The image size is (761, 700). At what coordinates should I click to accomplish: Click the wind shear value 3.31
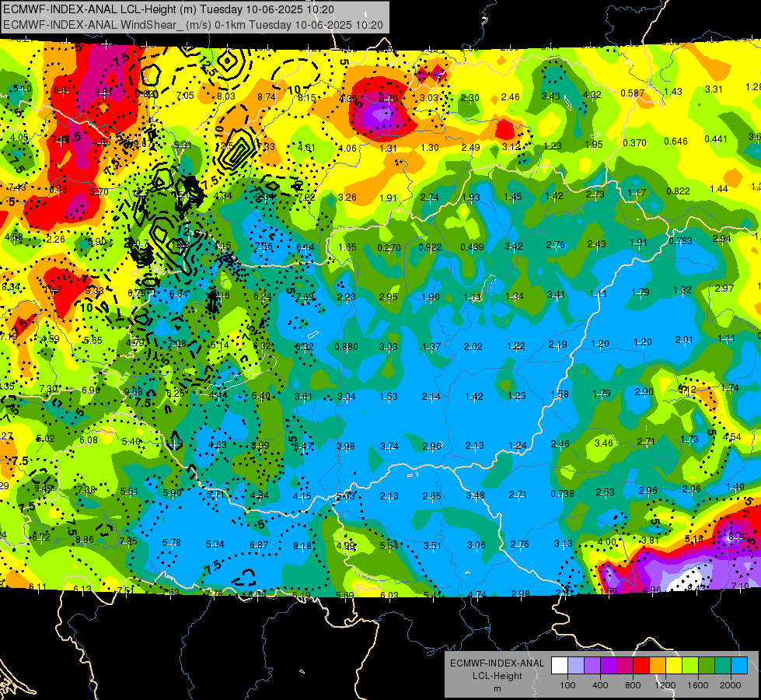pos(714,89)
